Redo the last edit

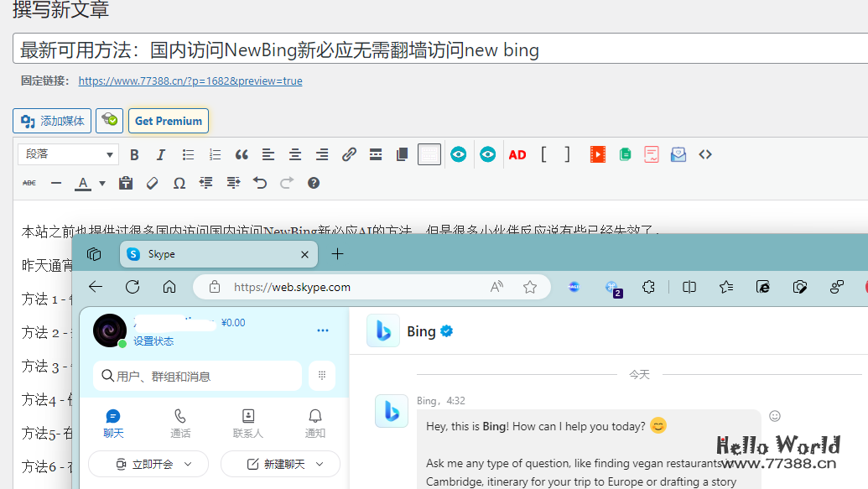tap(286, 183)
